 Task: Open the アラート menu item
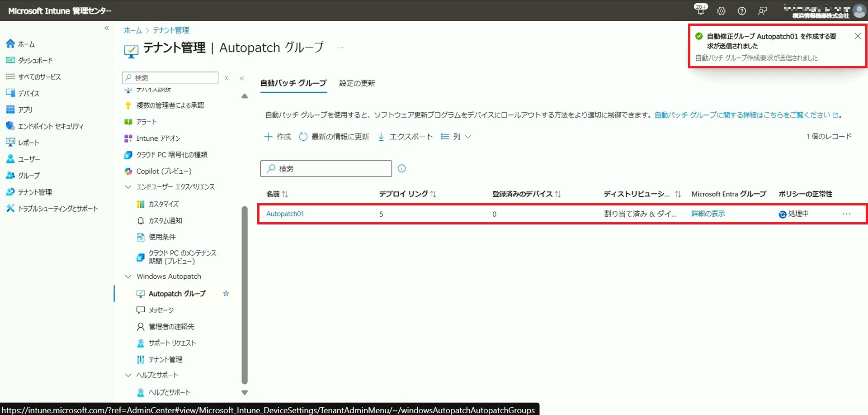(x=146, y=122)
